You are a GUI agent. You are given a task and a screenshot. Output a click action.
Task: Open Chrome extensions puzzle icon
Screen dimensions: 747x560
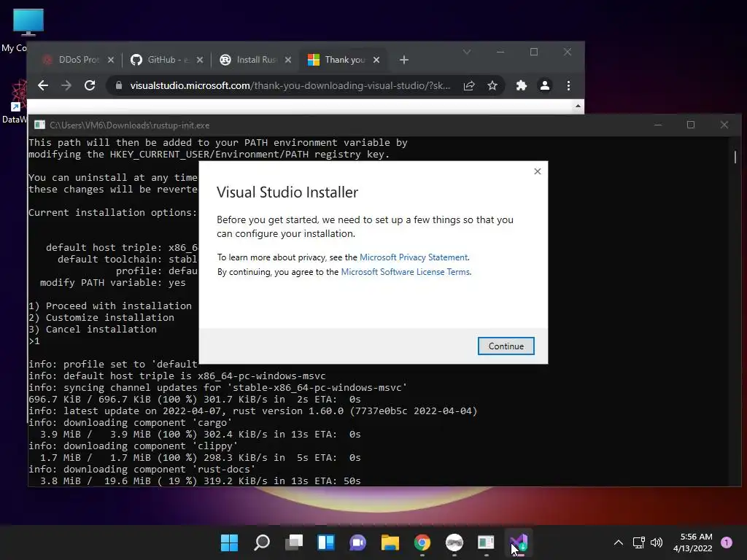521,86
